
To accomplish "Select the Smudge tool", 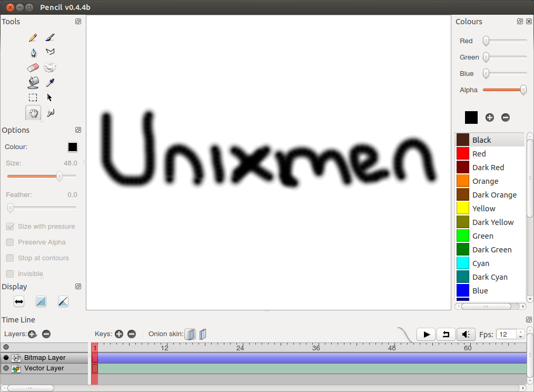I will (x=50, y=67).
